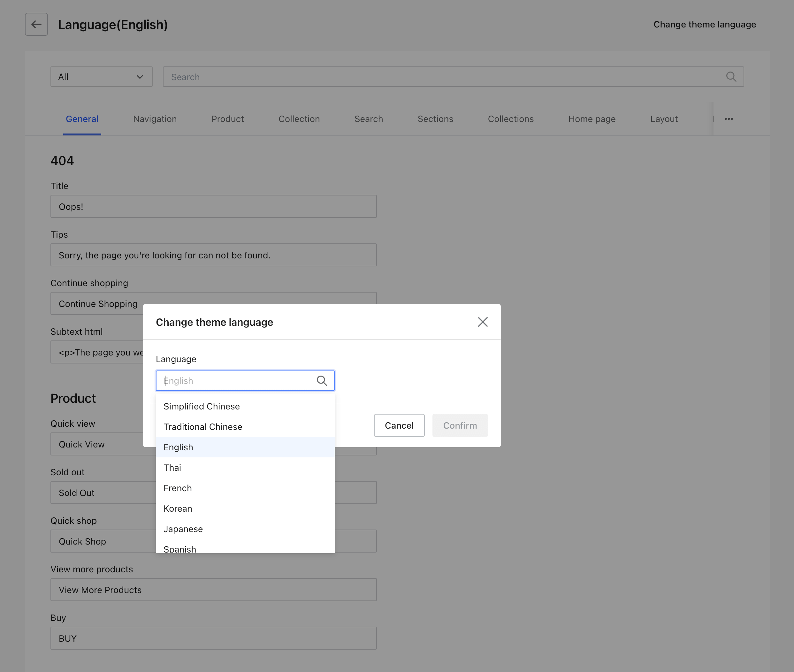Select the highlighted English option
Image resolution: width=794 pixels, height=672 pixels.
[x=178, y=447]
